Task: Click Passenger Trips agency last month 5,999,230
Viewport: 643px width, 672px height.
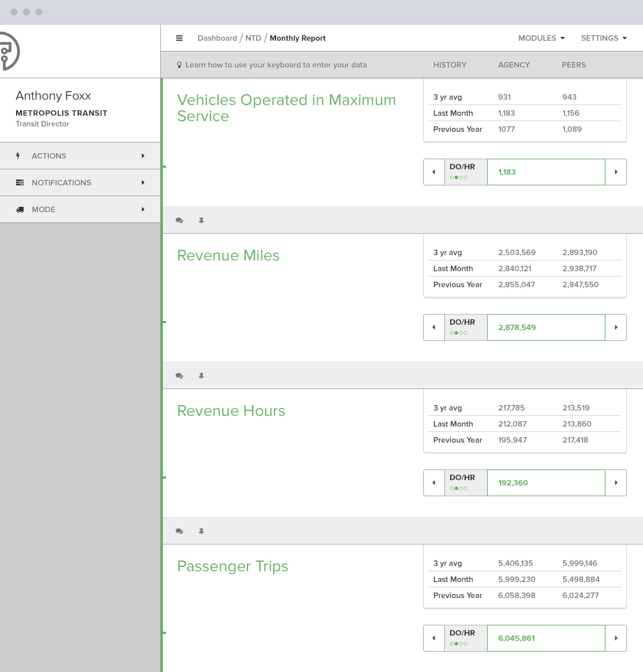Action: (517, 579)
